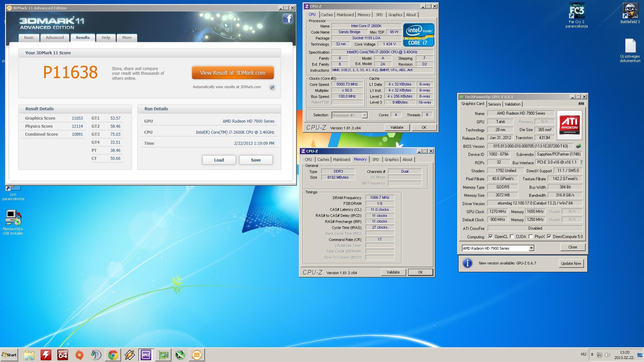Open the Advanced tab in 3DMark 11
The image size is (644, 362).
pos(55,38)
